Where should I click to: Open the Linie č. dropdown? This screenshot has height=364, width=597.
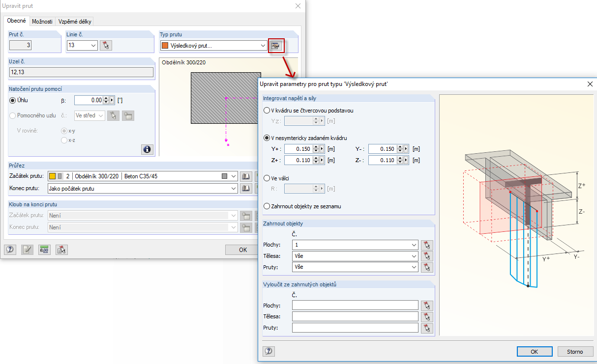[93, 46]
